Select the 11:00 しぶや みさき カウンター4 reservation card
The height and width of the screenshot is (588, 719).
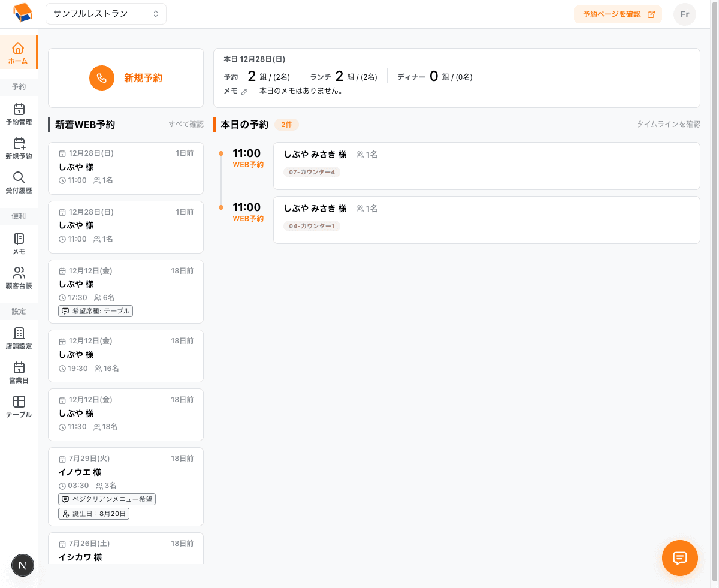tap(487, 166)
